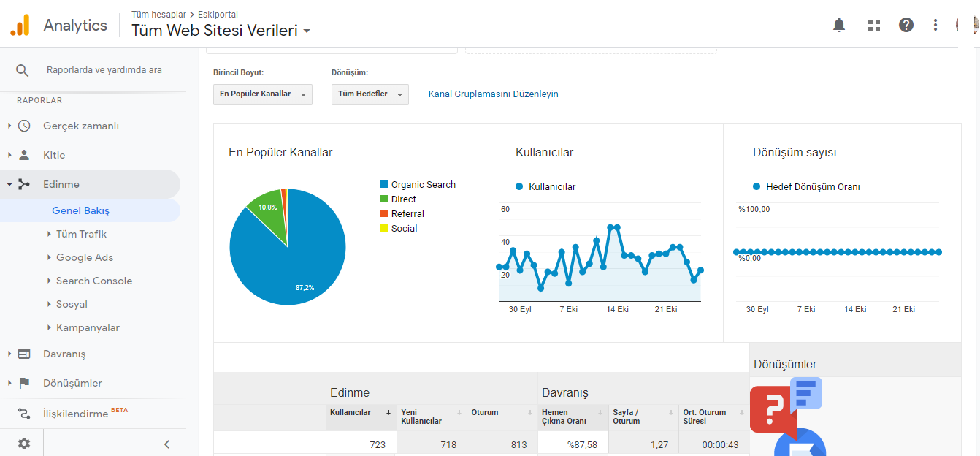Open the notifications bell
Viewport: 980px width, 456px height.
[x=839, y=26]
